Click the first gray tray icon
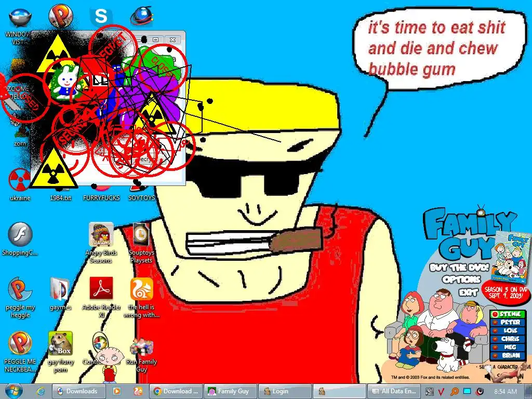 pos(429,392)
